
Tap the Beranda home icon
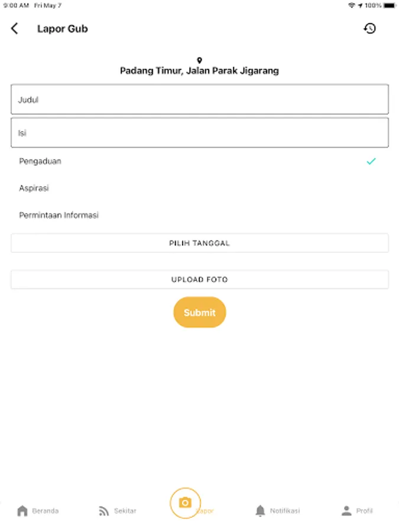point(22,511)
